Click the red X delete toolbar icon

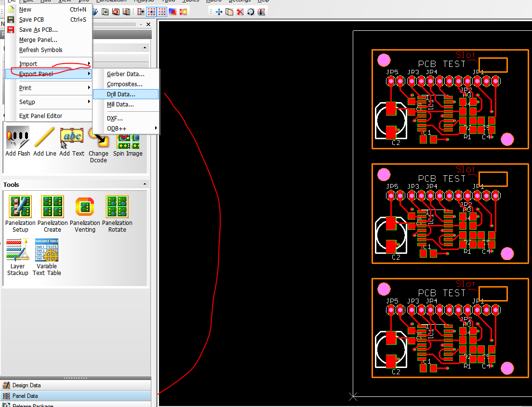(240, 12)
